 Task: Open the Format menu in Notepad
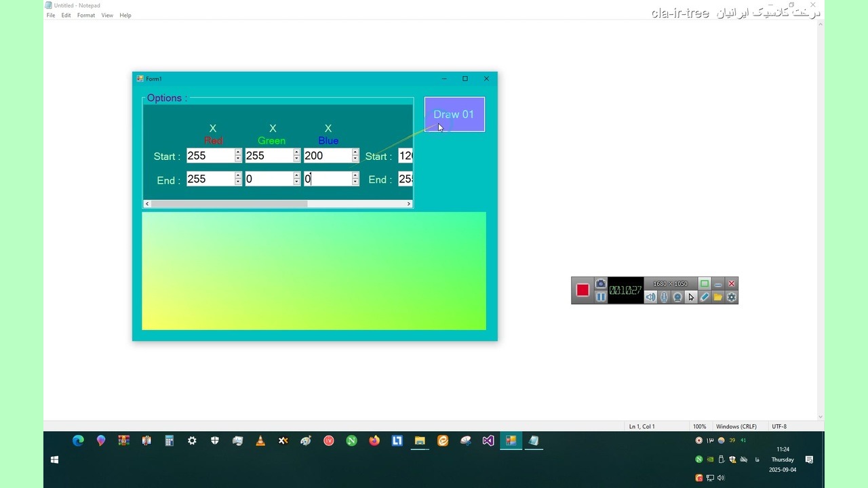point(86,15)
